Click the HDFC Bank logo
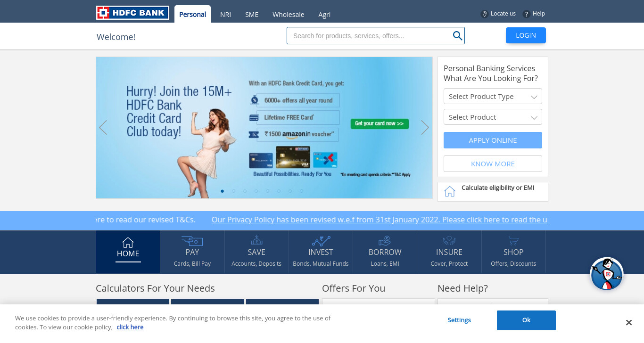Screen dimensions: 644x343 tap(132, 13)
